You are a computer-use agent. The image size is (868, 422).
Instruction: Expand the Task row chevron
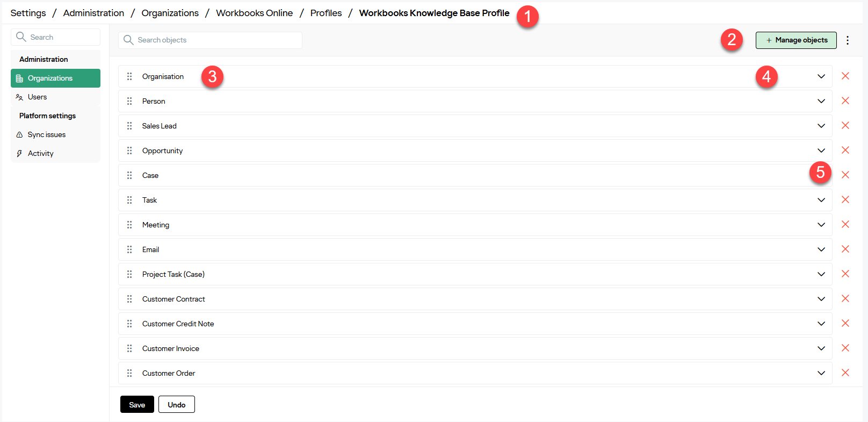pos(821,200)
